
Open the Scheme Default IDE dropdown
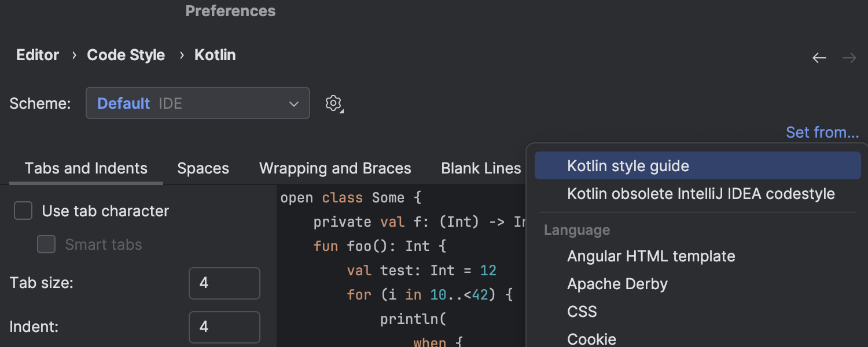coord(198,103)
